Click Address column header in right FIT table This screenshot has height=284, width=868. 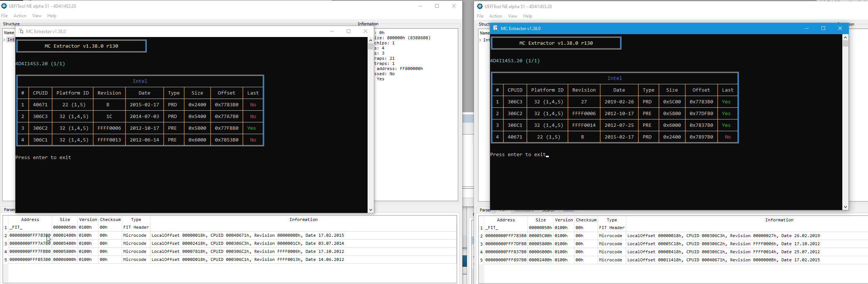tap(506, 220)
